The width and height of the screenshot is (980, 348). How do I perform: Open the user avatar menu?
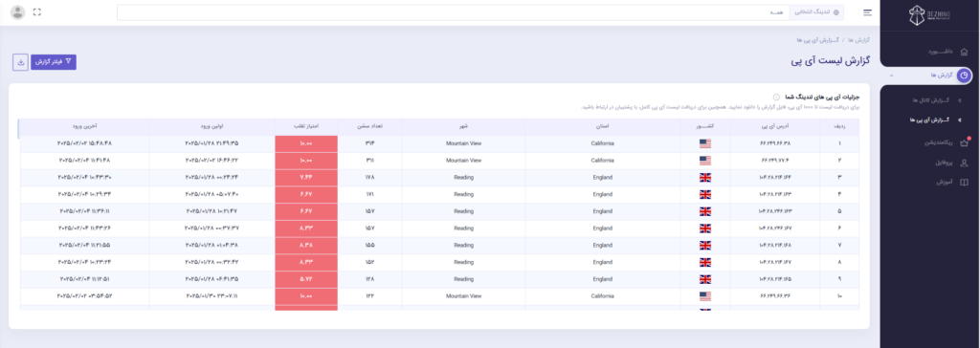[17, 11]
